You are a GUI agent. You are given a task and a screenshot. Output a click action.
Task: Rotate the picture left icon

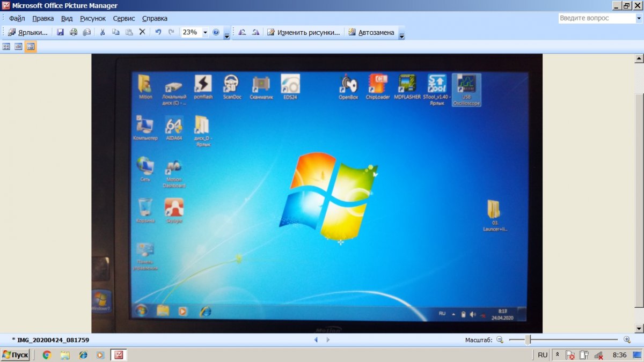click(242, 32)
